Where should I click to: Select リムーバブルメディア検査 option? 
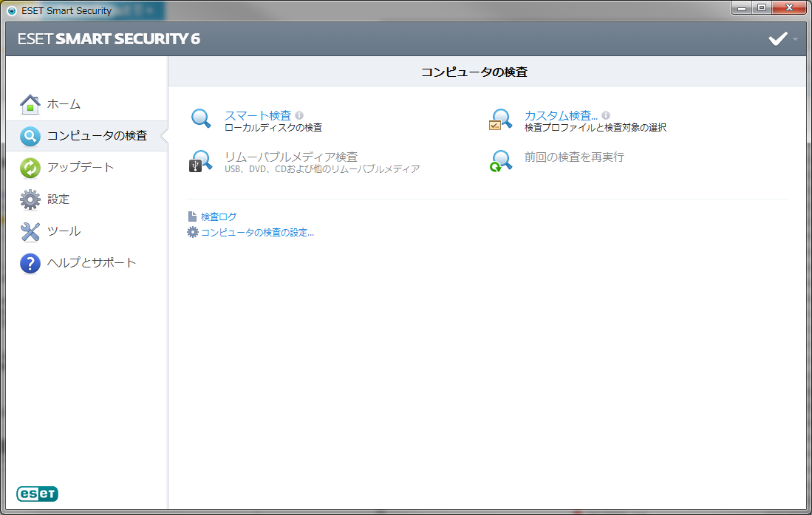click(291, 157)
